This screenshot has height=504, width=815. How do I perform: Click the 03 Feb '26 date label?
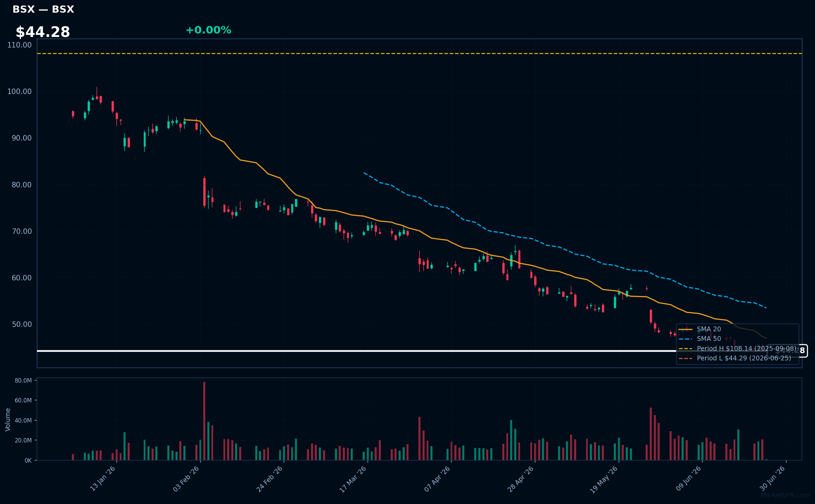tap(186, 479)
